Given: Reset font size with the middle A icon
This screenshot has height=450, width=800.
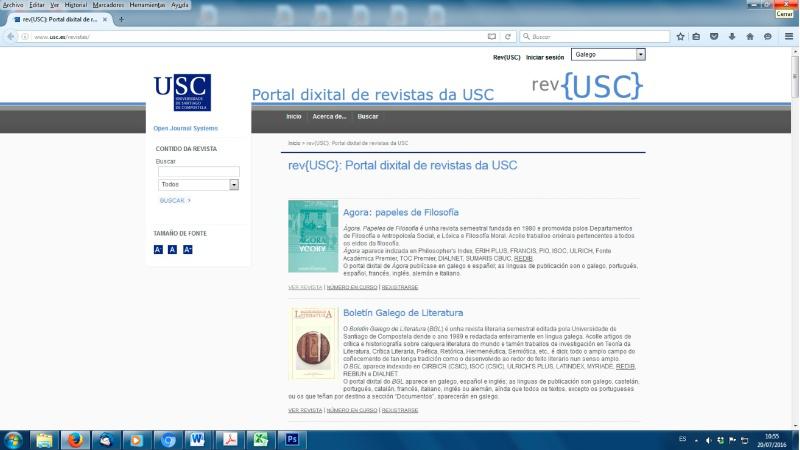Looking at the screenshot, I should pyautogui.click(x=172, y=249).
